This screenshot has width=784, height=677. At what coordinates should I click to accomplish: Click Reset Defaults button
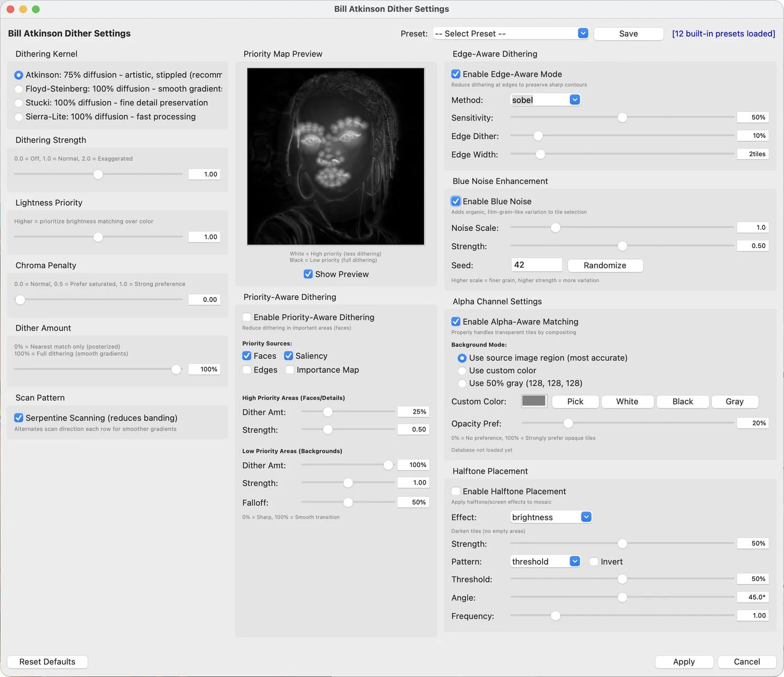point(48,662)
